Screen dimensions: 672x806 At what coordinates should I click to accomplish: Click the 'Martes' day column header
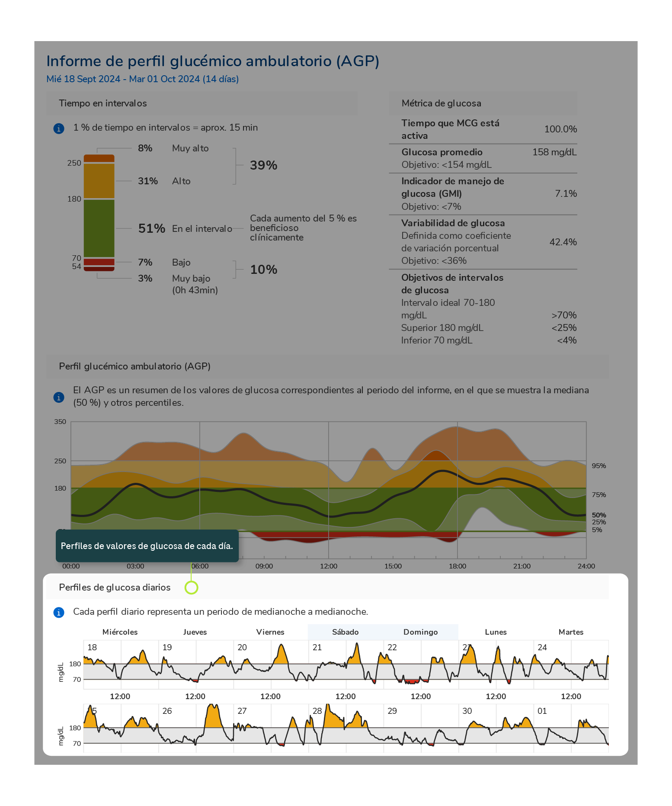point(571,632)
